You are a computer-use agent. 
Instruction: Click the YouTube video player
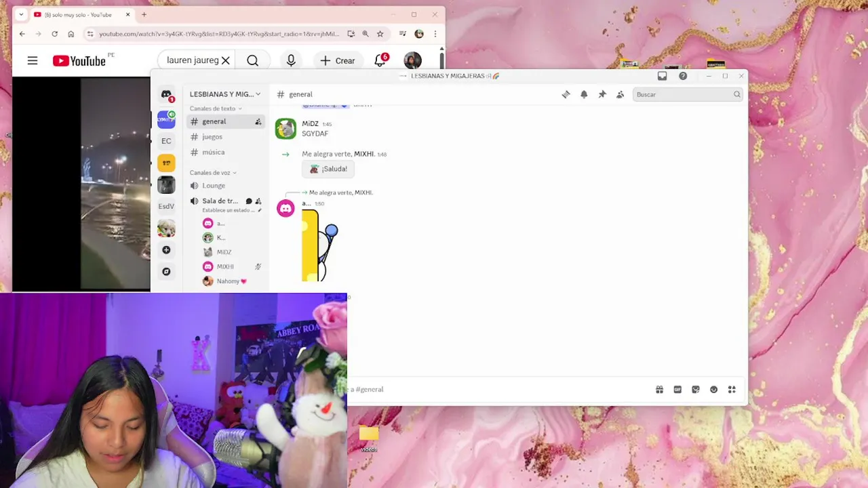coord(81,184)
